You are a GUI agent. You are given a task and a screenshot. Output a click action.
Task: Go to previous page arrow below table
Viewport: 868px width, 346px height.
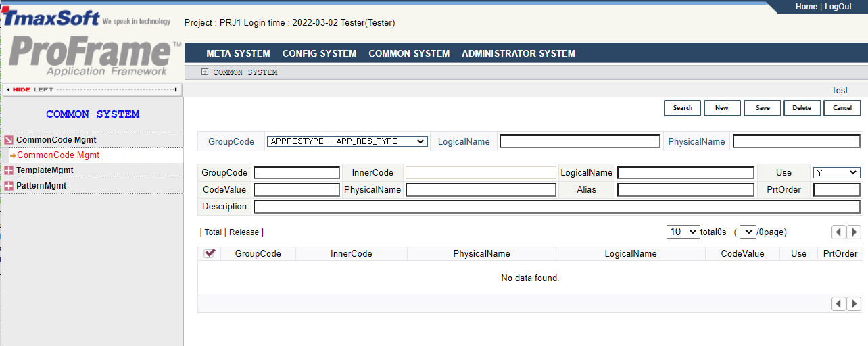tap(839, 304)
